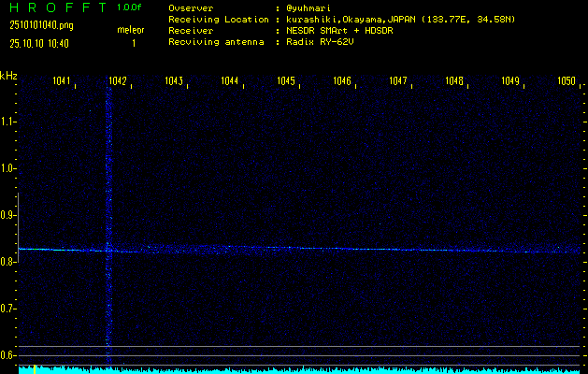
Task: Click the 1.1 frequency scale label
Action: (8, 122)
